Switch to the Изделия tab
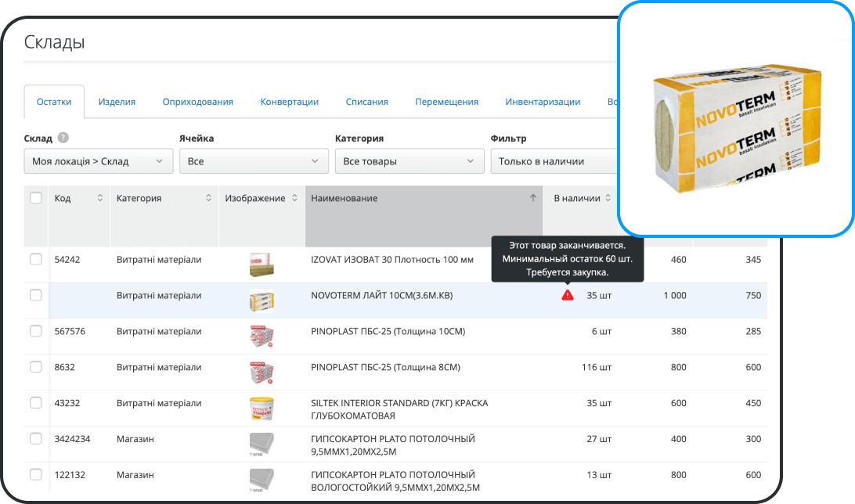The image size is (855, 504). [116, 101]
